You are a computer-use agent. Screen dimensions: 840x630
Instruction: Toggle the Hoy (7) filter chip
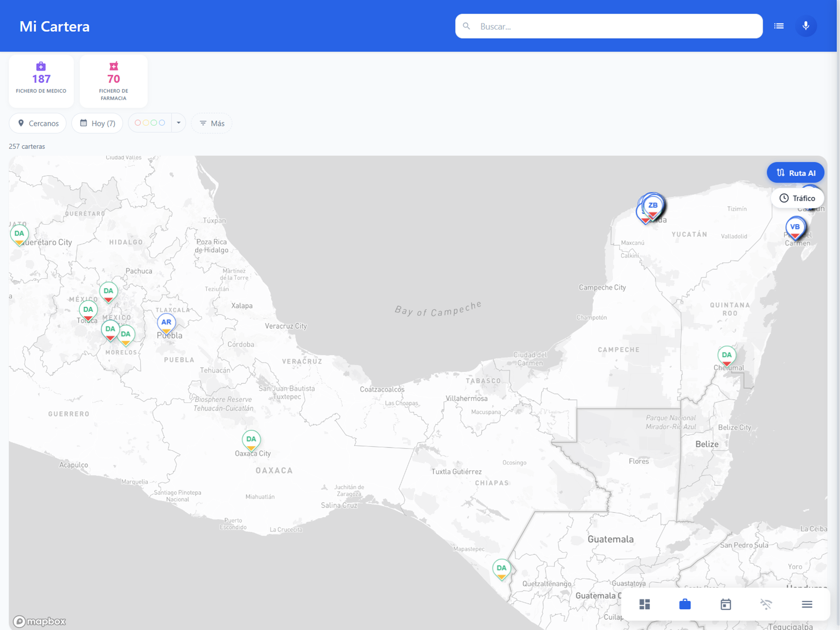[x=97, y=123]
